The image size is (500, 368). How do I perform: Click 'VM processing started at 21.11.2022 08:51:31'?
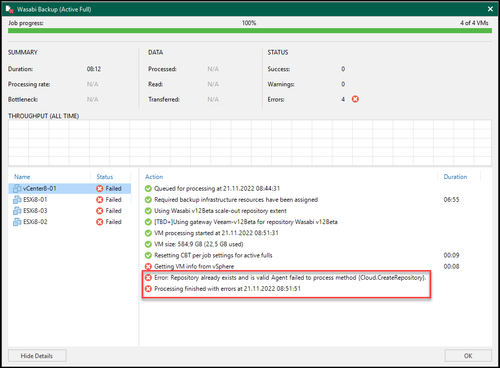(x=216, y=233)
